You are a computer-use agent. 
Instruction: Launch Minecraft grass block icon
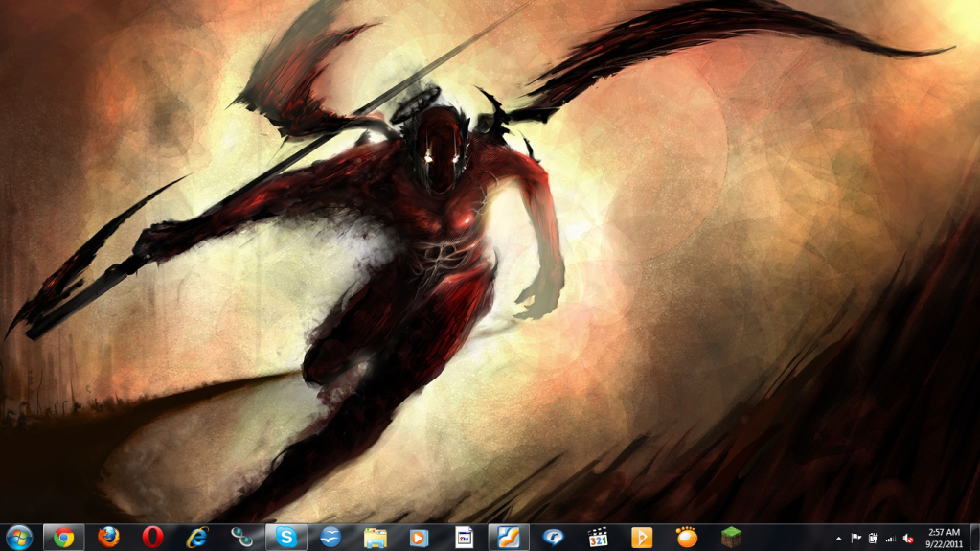click(x=732, y=538)
